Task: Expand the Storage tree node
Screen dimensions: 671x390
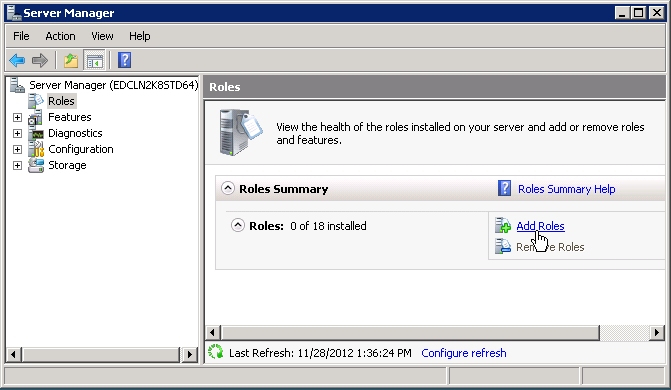Action: (17, 165)
